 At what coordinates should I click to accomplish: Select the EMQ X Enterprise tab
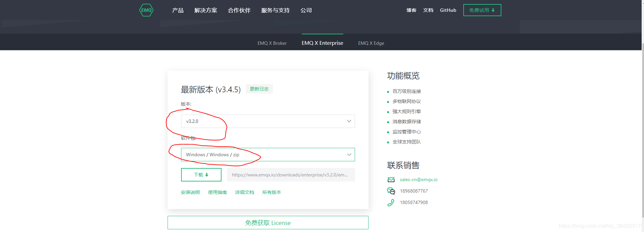[322, 43]
